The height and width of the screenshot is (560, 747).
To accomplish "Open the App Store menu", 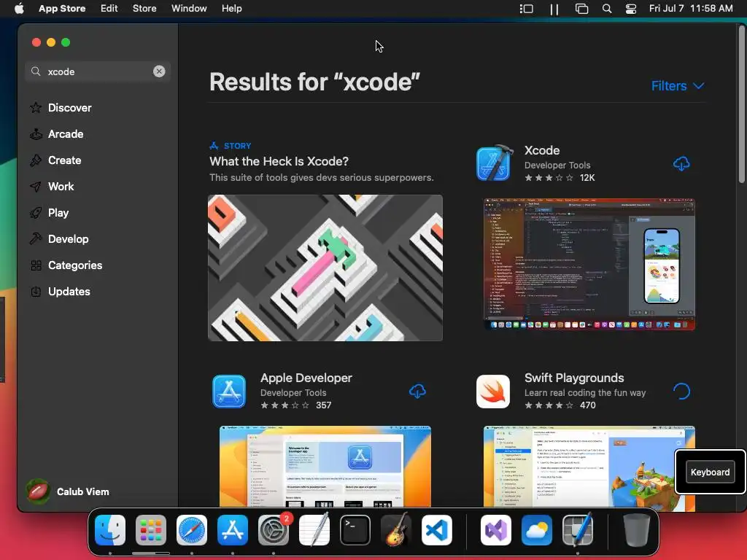I will point(62,8).
